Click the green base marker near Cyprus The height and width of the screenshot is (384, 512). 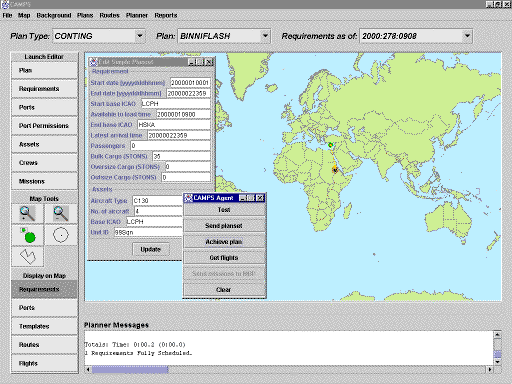[330, 145]
